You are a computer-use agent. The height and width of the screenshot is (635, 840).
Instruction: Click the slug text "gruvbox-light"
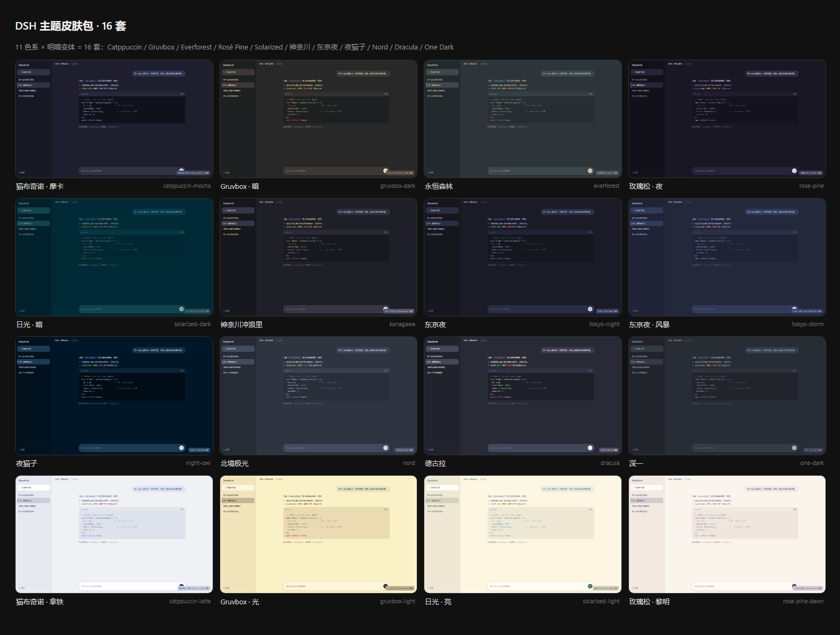click(397, 601)
